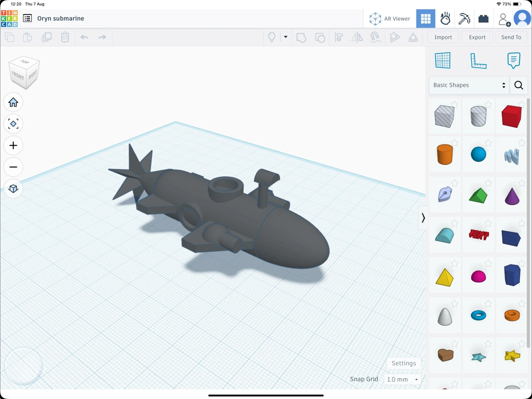Toggle perspective/orthographic view cube button
This screenshot has width=532, height=399.
pos(13,188)
